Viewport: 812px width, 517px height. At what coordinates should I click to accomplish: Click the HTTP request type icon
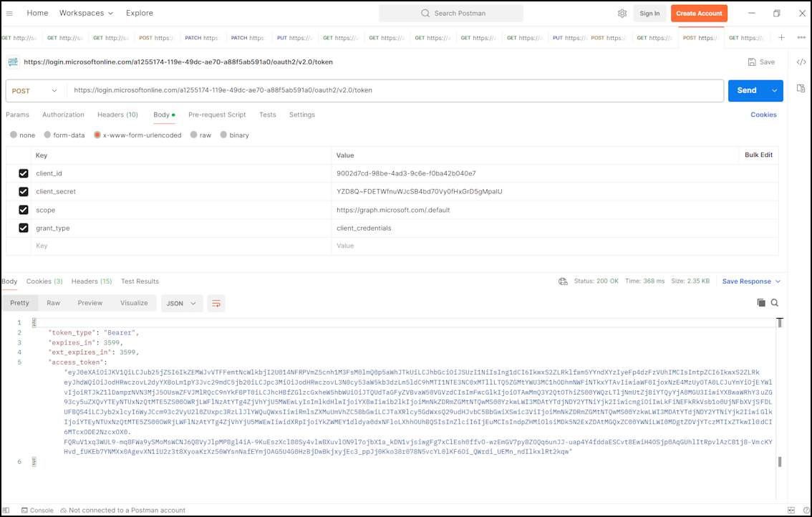(13, 62)
